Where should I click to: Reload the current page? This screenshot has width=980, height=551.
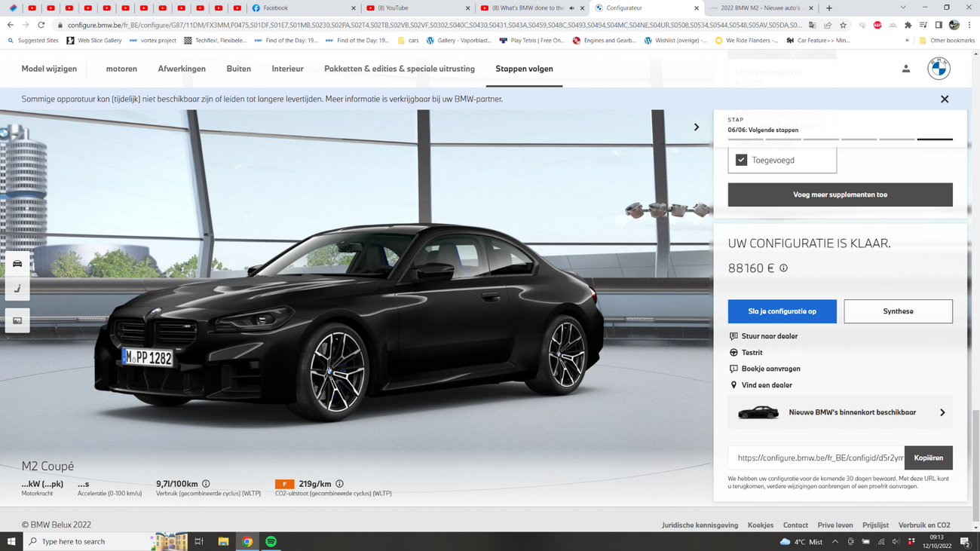tap(41, 25)
